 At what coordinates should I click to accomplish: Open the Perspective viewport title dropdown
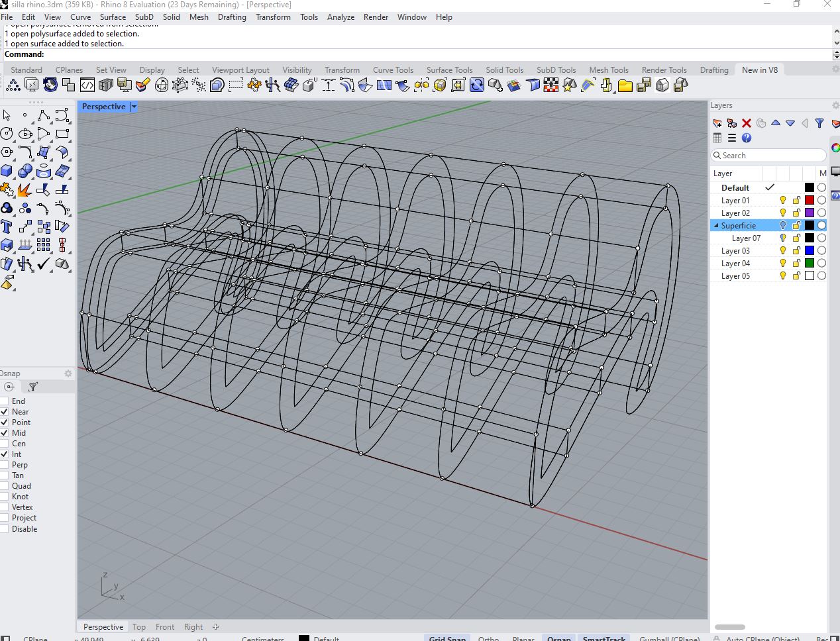(x=134, y=106)
